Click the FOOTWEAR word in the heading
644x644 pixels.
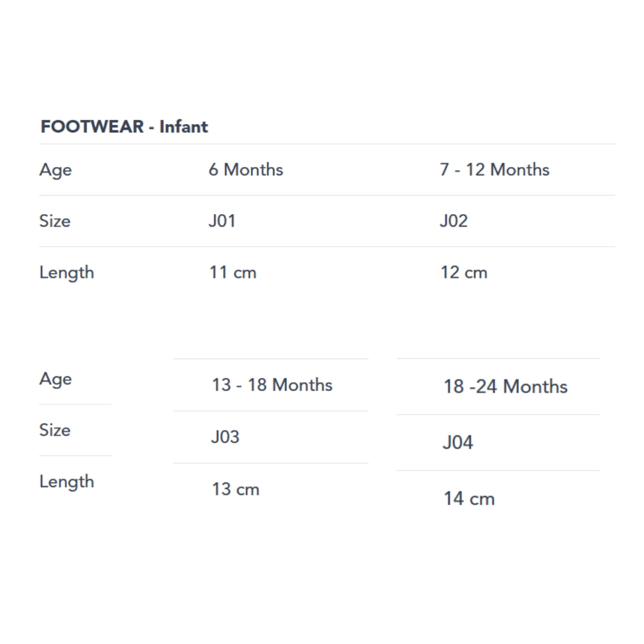92,127
